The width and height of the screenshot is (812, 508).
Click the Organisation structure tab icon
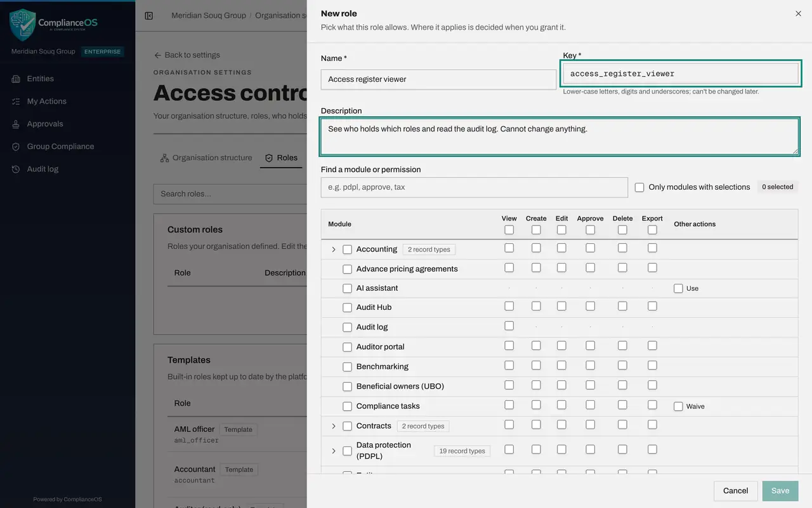tap(164, 158)
